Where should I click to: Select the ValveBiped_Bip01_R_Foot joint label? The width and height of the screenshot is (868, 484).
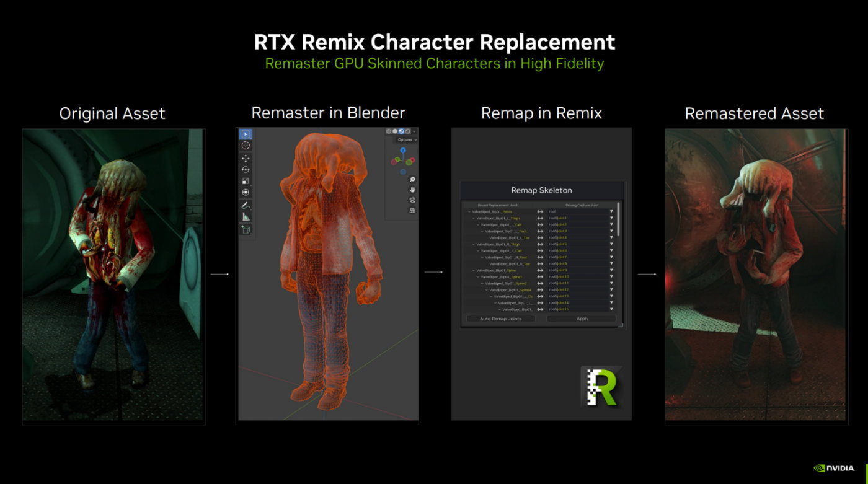(507, 257)
